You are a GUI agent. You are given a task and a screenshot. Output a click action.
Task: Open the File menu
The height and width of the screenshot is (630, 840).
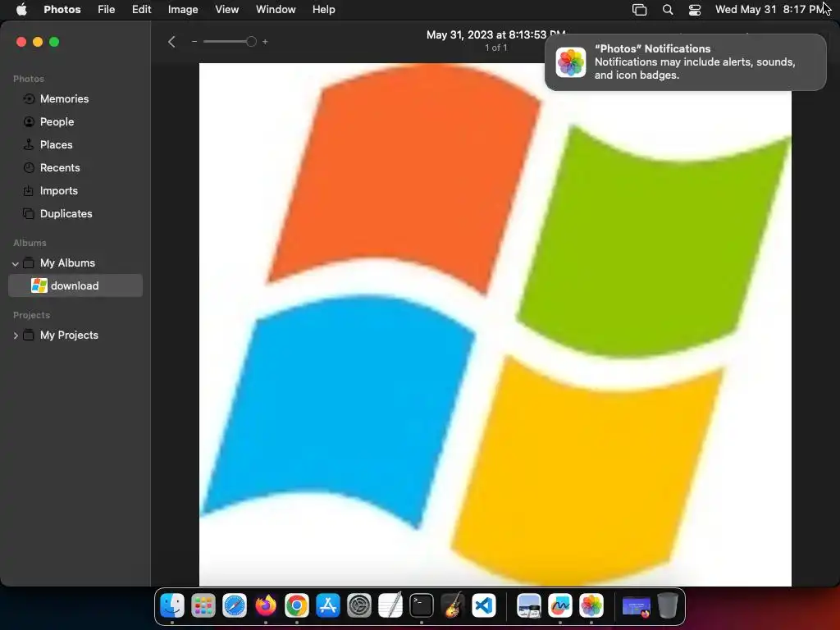coord(106,10)
